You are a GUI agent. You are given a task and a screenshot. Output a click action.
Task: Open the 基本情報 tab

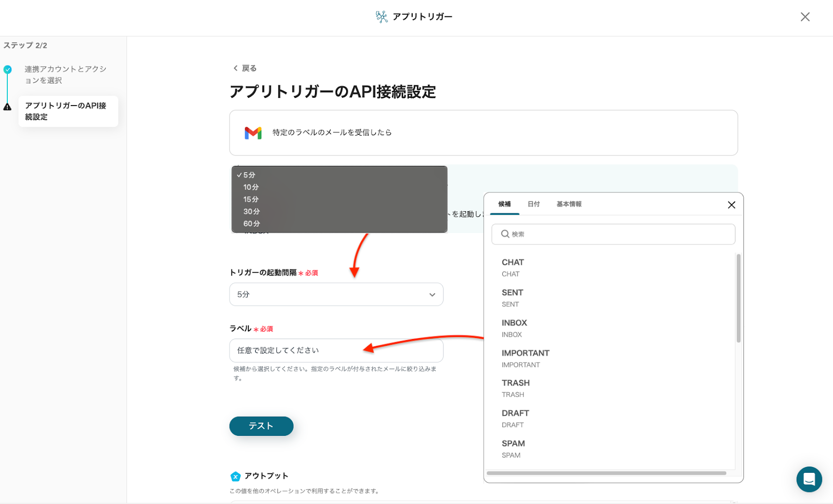click(x=569, y=204)
